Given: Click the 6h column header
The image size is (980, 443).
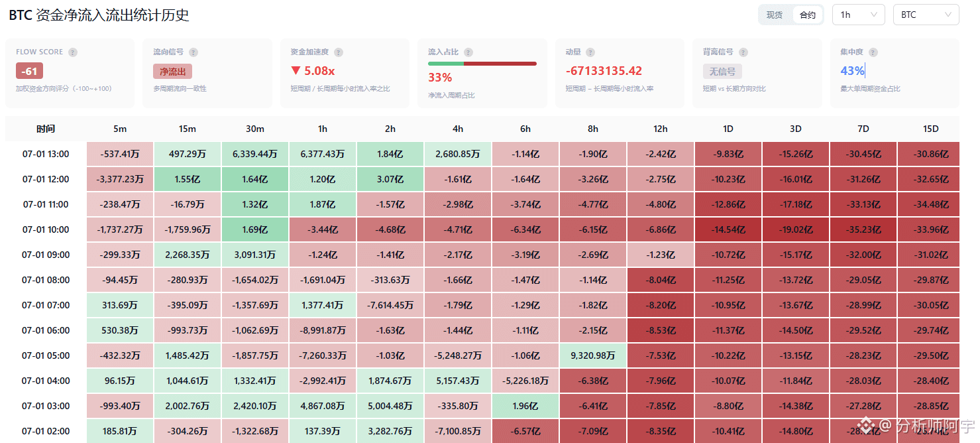Looking at the screenshot, I should point(525,129).
